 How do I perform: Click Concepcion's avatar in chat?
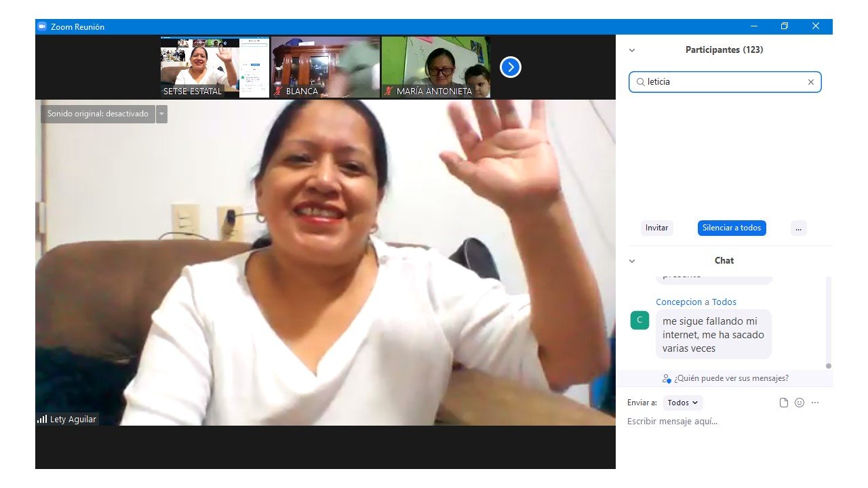pyautogui.click(x=639, y=320)
